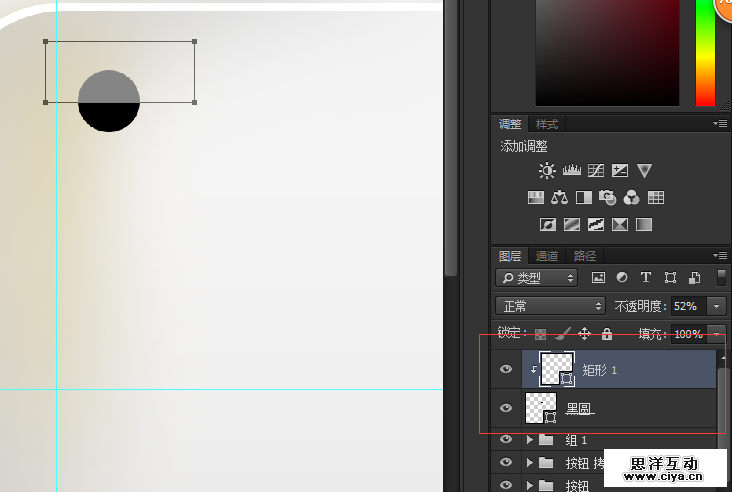Viewport: 732px width, 492px height.
Task: Open the 正常 blend mode dropdown
Action: [x=551, y=306]
